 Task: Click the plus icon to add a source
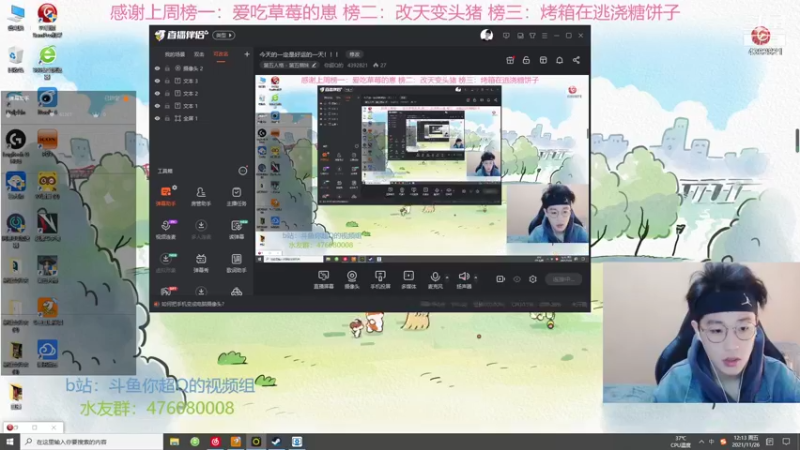246,54
